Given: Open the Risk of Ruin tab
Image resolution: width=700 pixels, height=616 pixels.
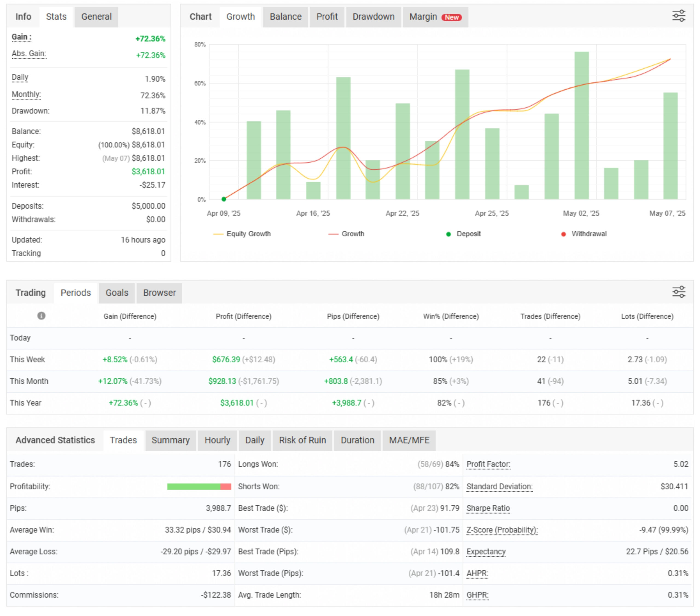Looking at the screenshot, I should click(302, 440).
